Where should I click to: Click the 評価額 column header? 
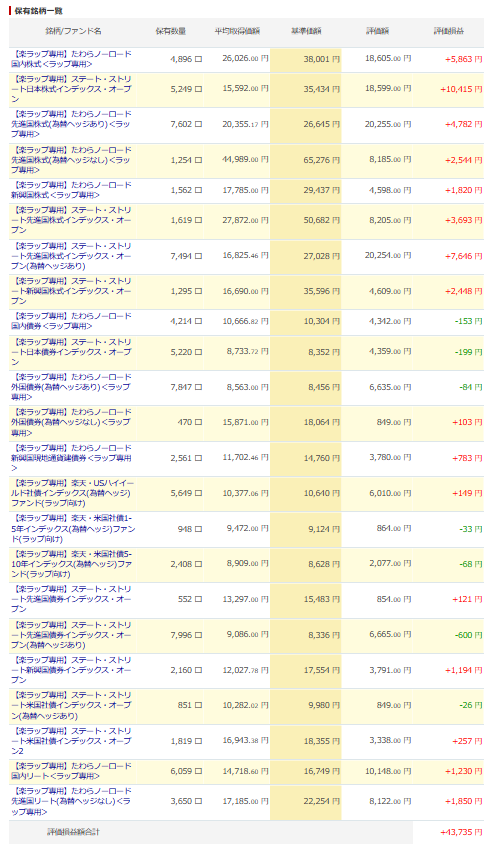(x=377, y=31)
